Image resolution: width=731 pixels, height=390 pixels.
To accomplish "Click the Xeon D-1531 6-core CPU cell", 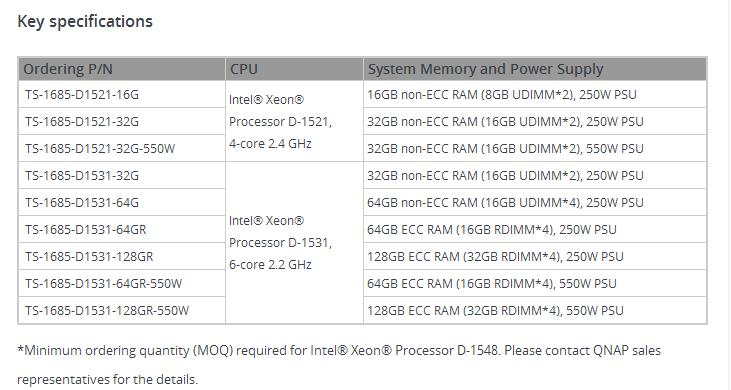I will coord(294,243).
